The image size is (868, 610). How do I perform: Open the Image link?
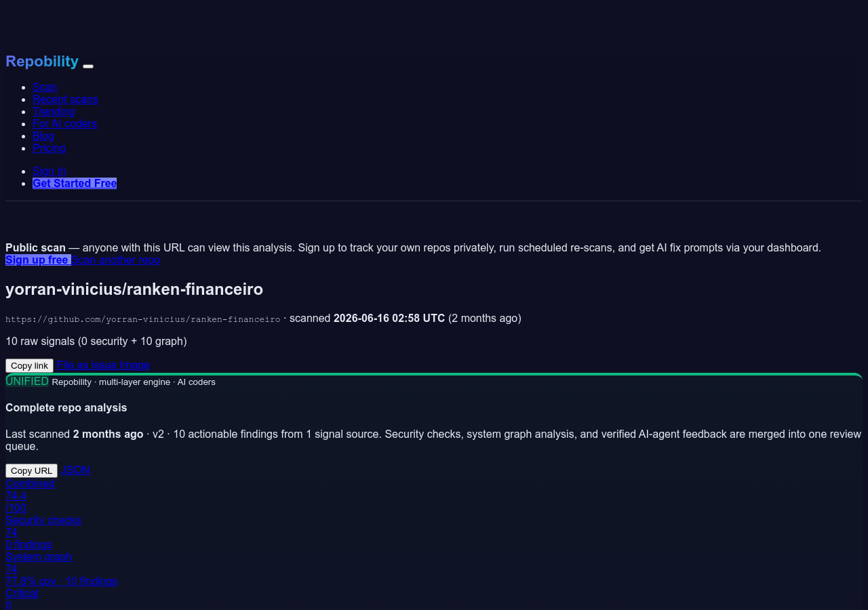[135, 365]
